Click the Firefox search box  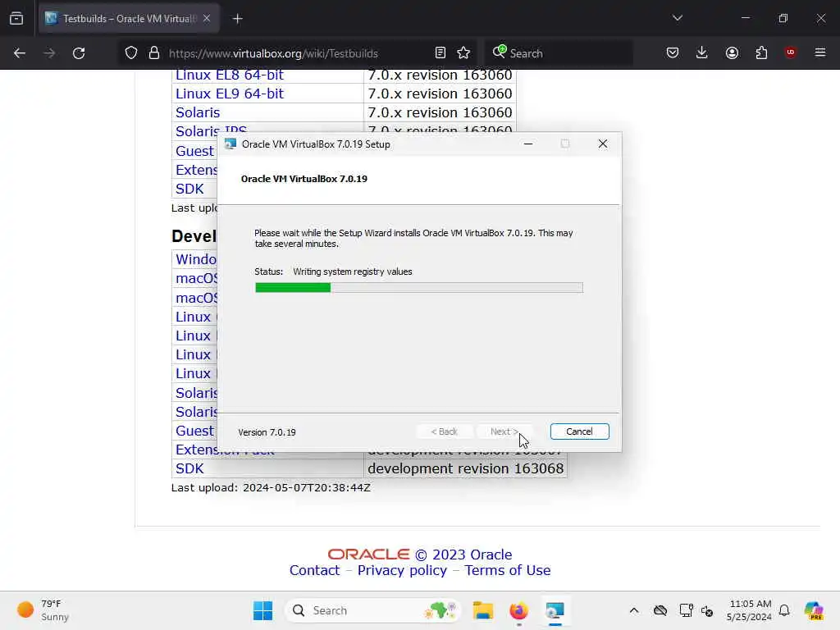[558, 53]
